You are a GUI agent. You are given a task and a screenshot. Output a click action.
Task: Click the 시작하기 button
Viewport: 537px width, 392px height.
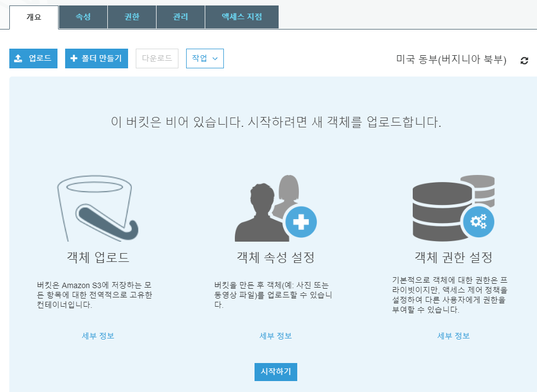point(276,372)
